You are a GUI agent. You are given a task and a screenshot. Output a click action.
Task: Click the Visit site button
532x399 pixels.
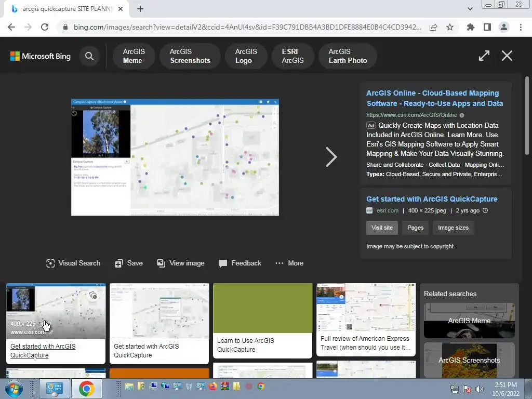click(x=382, y=228)
